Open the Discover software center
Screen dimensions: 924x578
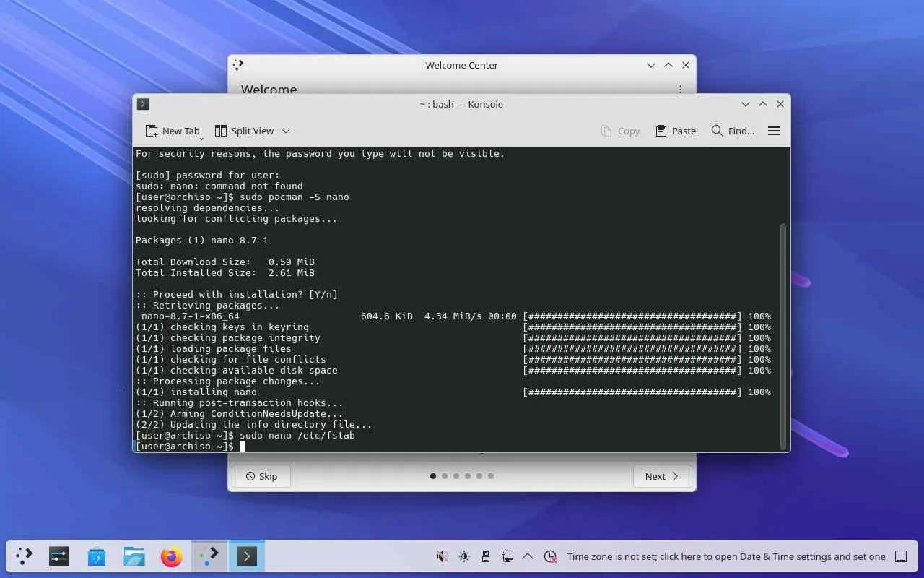coord(97,556)
